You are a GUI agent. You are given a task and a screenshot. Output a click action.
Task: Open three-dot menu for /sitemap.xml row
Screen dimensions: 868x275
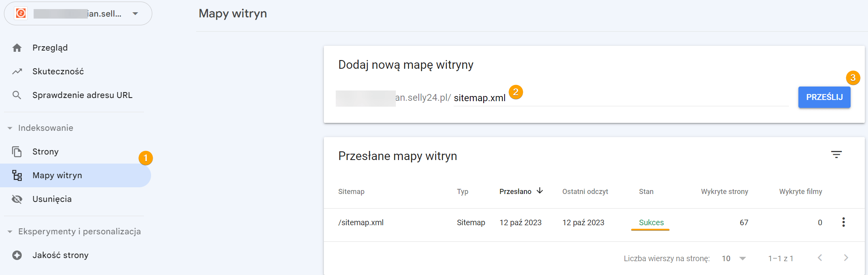(x=843, y=222)
